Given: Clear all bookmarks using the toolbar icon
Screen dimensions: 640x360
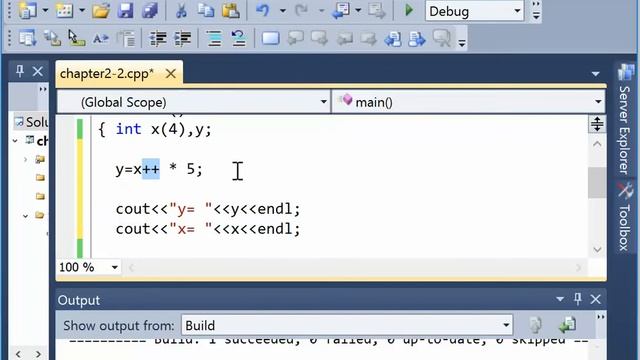Looking at the screenshot, I should point(442,39).
